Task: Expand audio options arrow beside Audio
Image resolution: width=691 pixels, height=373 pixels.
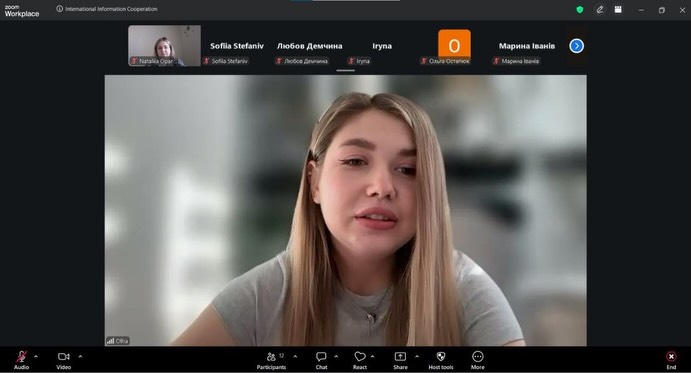Action: click(x=36, y=356)
